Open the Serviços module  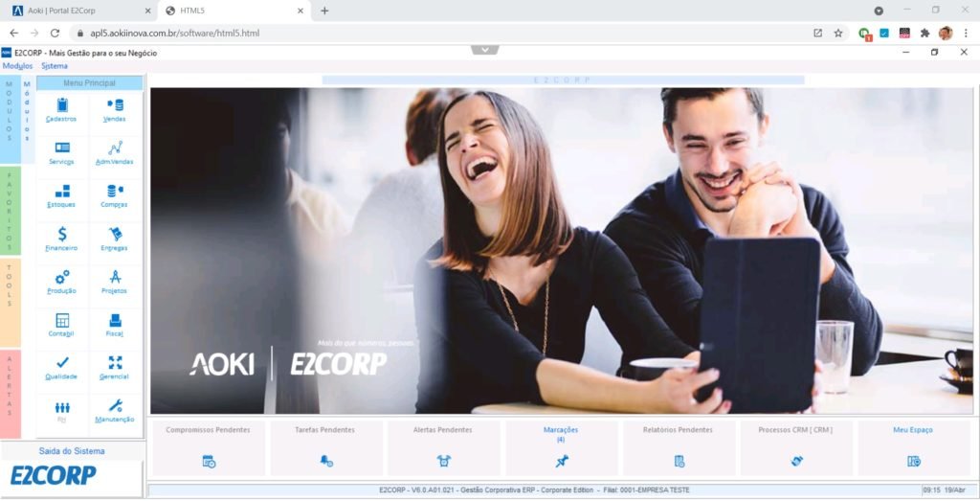[62, 153]
